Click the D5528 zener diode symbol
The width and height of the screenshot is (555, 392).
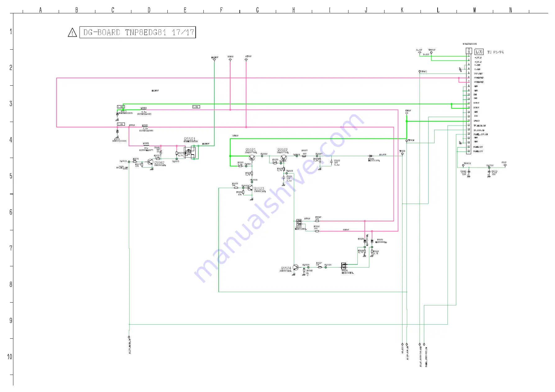click(x=365, y=241)
